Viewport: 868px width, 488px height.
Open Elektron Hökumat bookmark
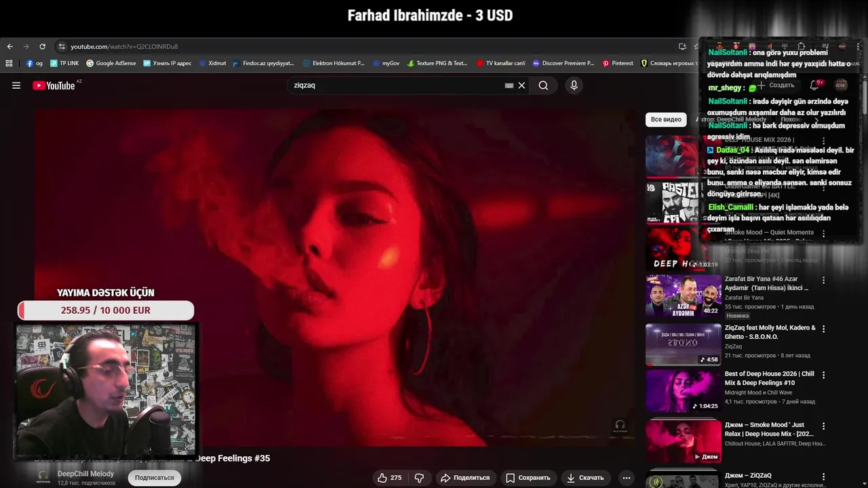click(x=334, y=63)
